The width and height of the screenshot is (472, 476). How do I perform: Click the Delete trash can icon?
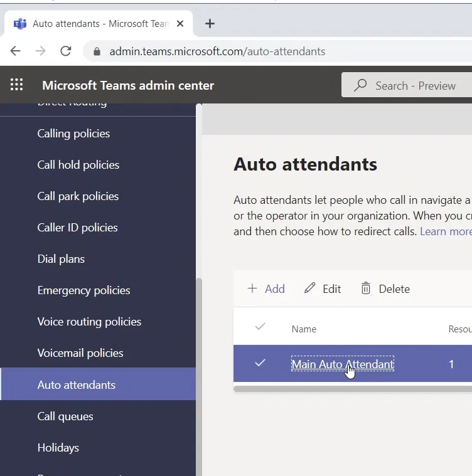pyautogui.click(x=366, y=288)
